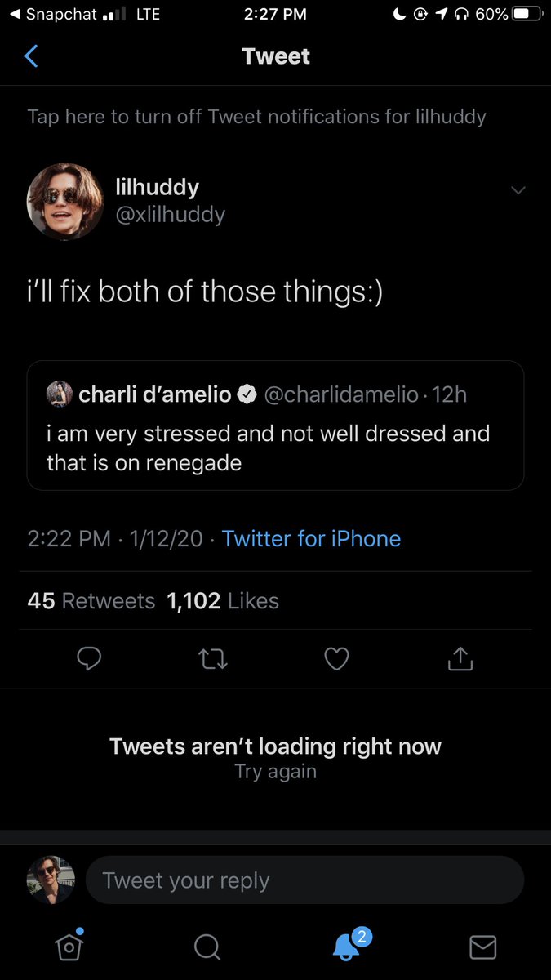This screenshot has height=980, width=551.
Task: Expand the tweet options chevron
Action: click(x=518, y=189)
